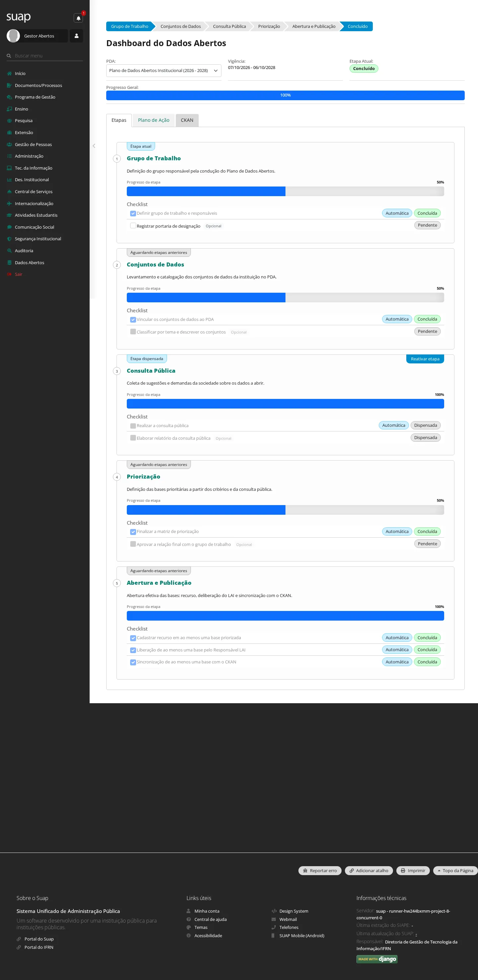The height and width of the screenshot is (980, 478).
Task: Open the user profile icon button
Action: tap(76, 36)
